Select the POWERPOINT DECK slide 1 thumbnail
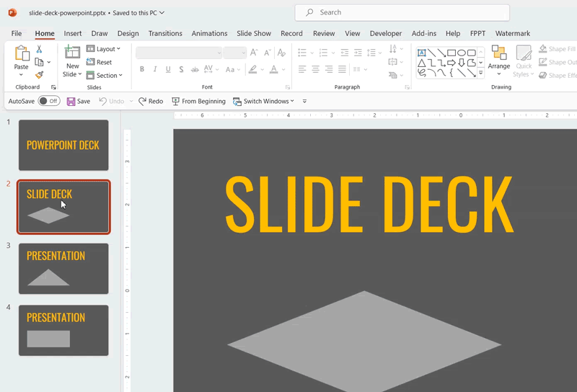This screenshot has height=392, width=577. (63, 145)
